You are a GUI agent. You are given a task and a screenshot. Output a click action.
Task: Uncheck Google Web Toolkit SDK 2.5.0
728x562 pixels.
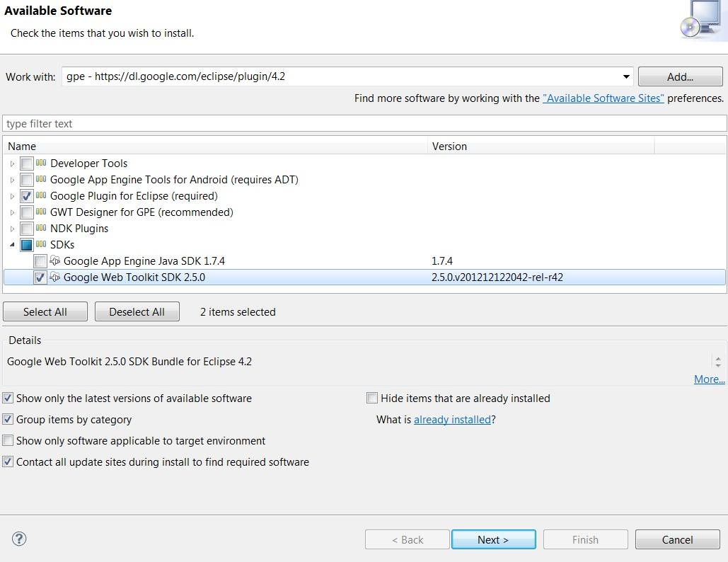(40, 277)
